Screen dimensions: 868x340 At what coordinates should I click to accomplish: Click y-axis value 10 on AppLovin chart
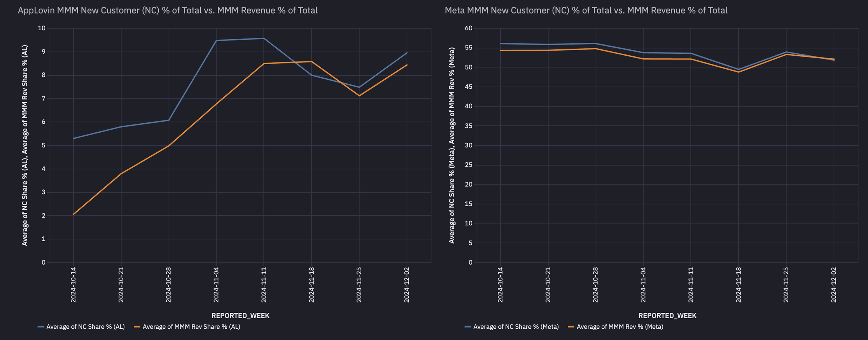[42, 28]
